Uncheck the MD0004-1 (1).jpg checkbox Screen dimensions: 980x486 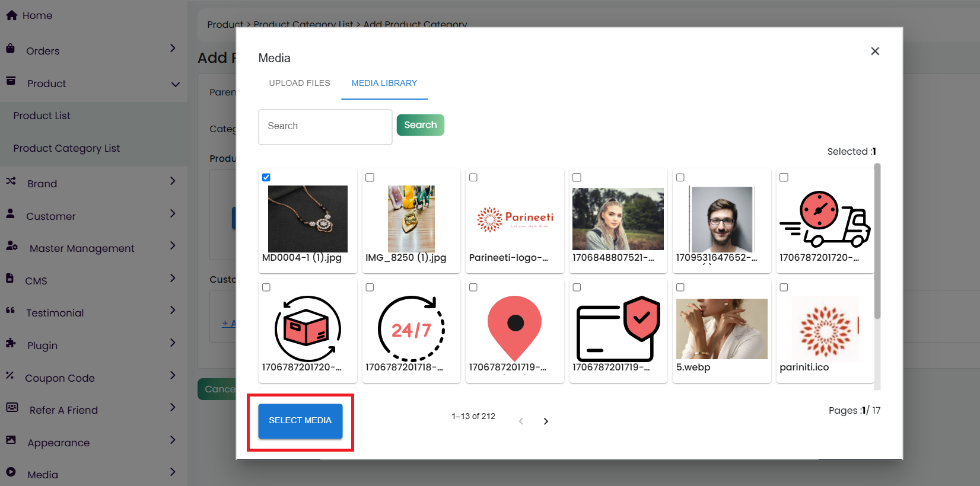point(266,177)
